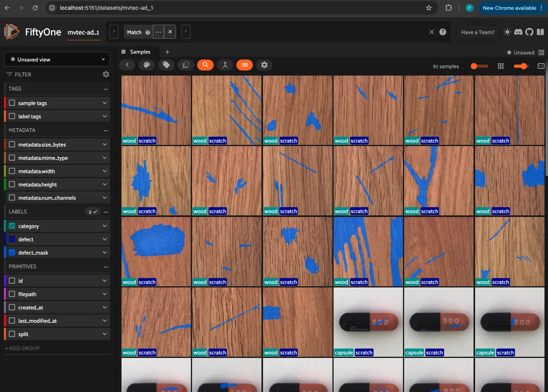This screenshot has width=548, height=392.
Task: Add a stage after Match
Action: (186, 32)
